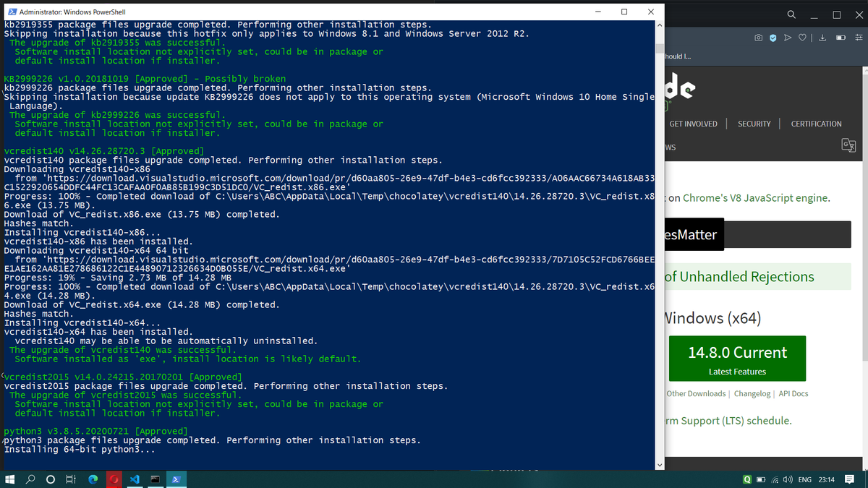The image size is (868, 488).
Task: Maximize the PowerShell window
Action: click(624, 12)
